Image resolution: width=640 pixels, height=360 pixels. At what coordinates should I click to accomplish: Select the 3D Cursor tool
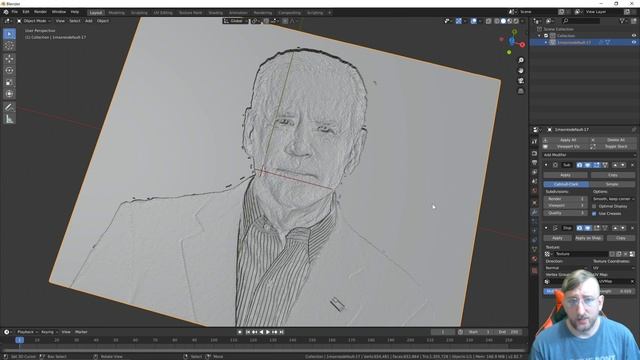tap(9, 46)
